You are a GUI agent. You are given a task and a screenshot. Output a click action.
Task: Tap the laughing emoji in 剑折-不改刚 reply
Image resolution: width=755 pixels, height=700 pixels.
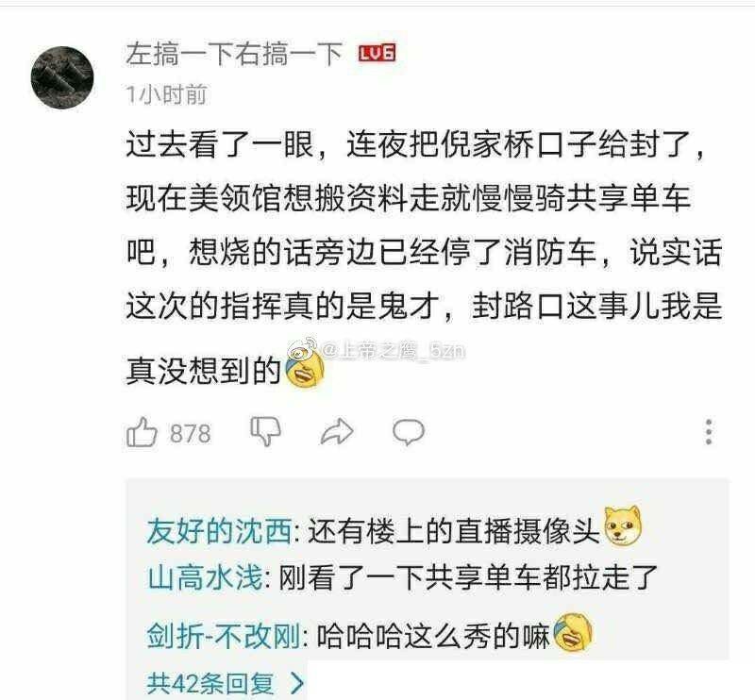(573, 634)
